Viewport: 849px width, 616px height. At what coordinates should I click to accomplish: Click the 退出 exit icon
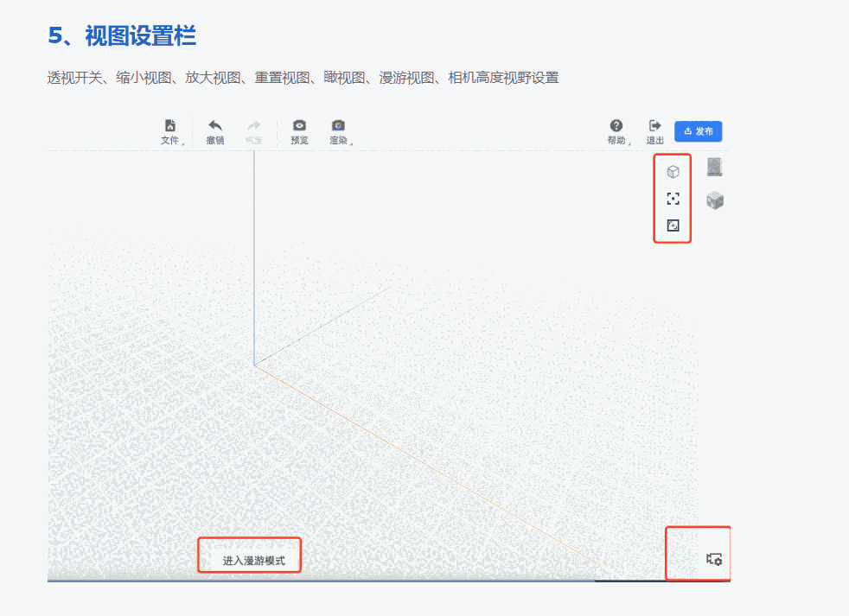coord(654,126)
